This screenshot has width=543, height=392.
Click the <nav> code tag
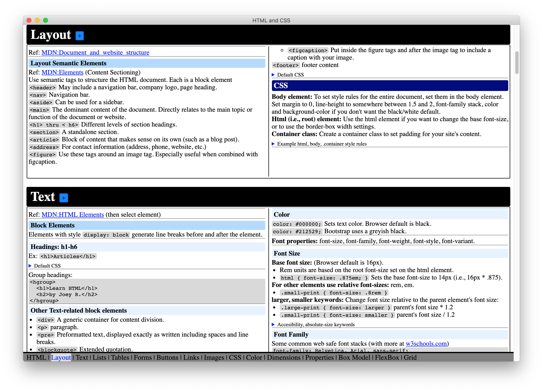38,95
